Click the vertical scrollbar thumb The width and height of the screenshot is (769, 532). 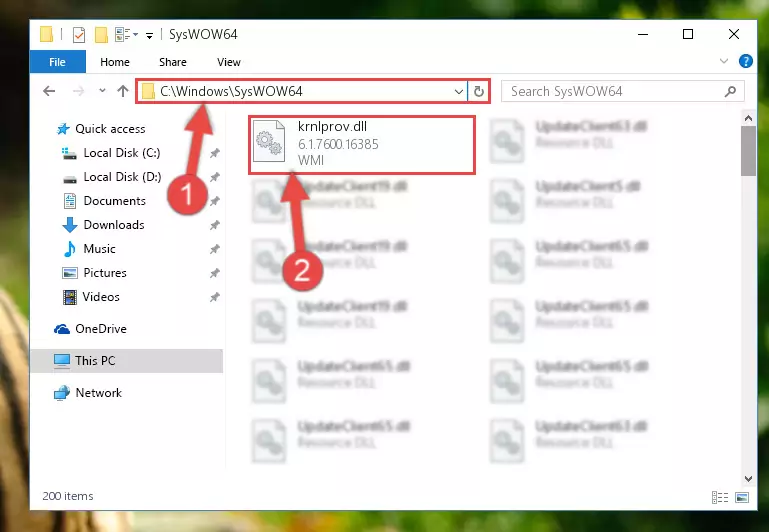tap(748, 151)
